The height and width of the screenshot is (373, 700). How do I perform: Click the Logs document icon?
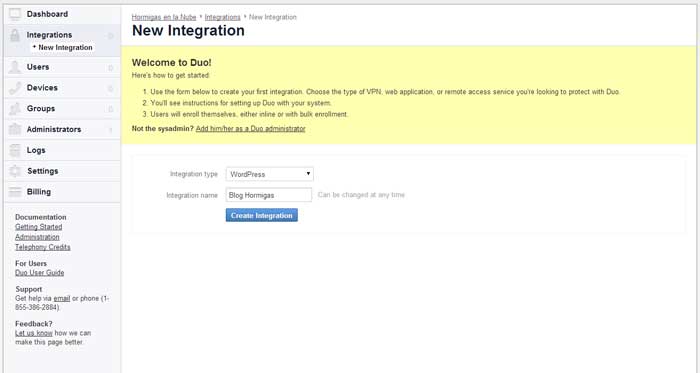tap(15, 150)
